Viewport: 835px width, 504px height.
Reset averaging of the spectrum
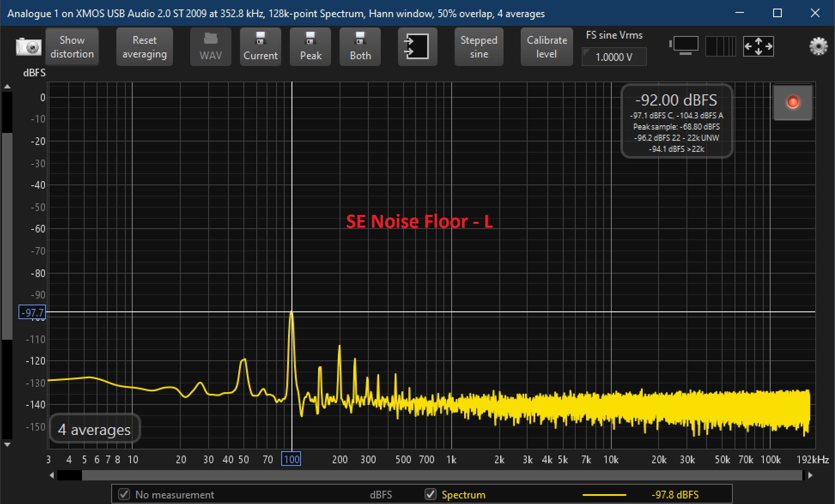coord(145,47)
